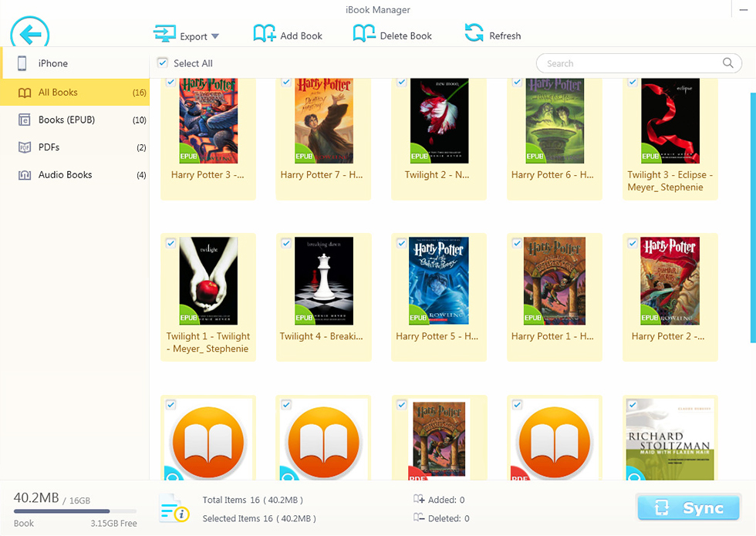Open the Export dropdown arrow
Viewport: 756px width, 536px height.
215,36
